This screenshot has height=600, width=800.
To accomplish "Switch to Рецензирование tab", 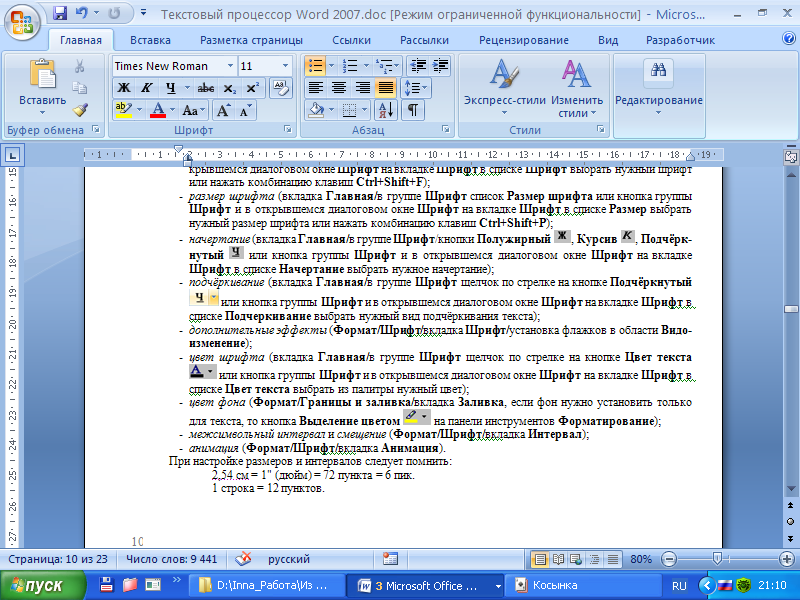I will coord(523,40).
